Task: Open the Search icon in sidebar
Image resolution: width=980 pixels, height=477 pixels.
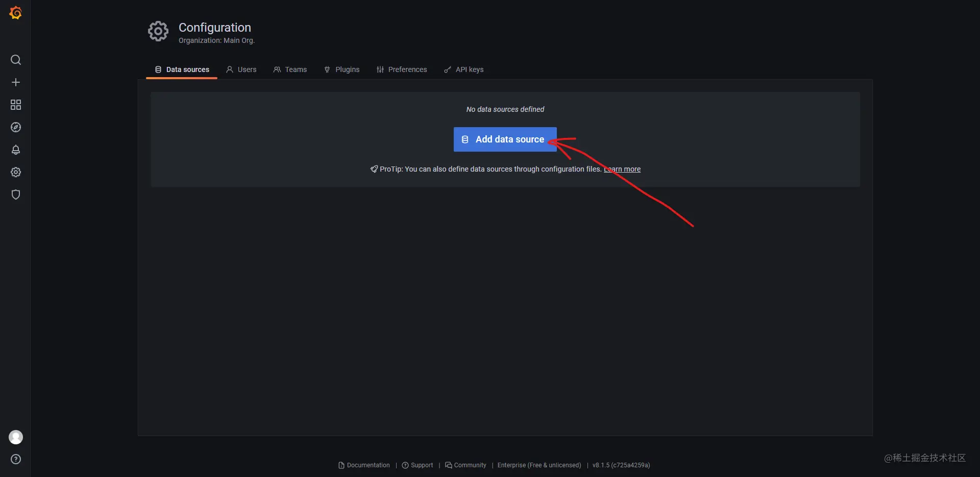Action: 16,60
